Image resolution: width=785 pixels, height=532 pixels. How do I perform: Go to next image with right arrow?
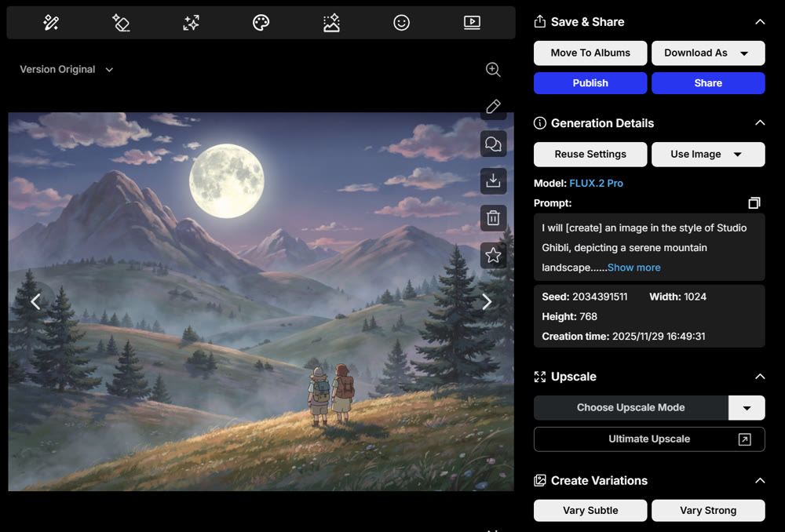coord(487,302)
